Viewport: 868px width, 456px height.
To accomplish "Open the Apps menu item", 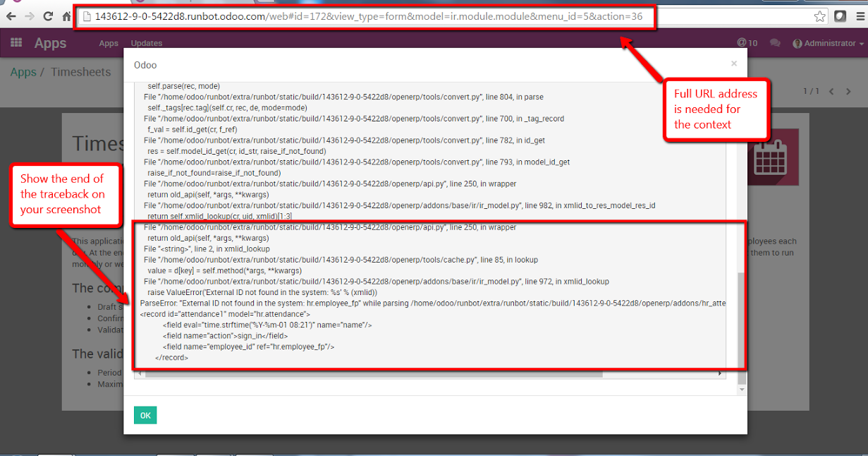I will click(109, 43).
